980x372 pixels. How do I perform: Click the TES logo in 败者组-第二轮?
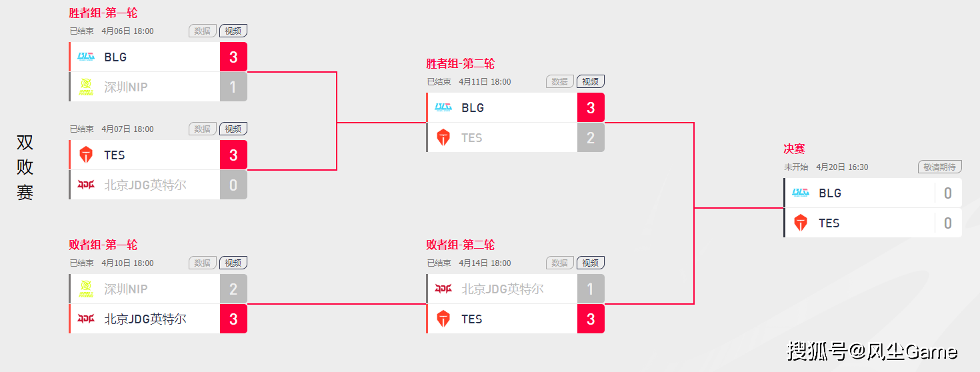pyautogui.click(x=443, y=319)
